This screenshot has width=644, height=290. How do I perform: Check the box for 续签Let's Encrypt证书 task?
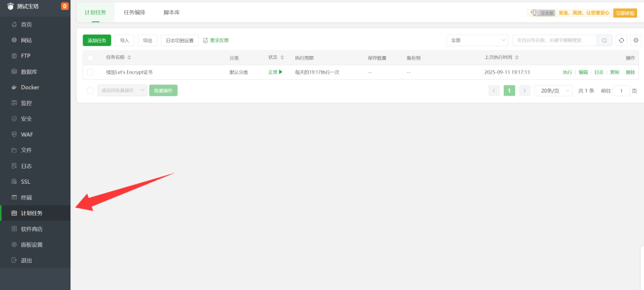[x=91, y=72]
